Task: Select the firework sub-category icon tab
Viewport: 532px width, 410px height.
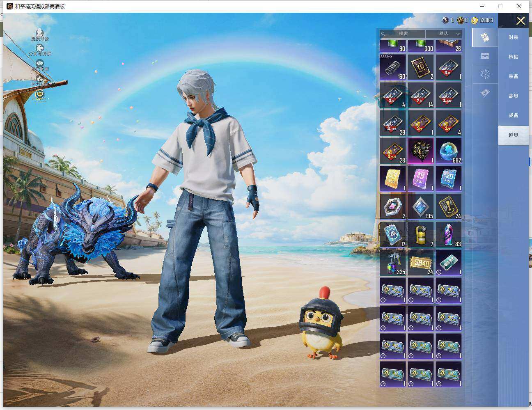Action: click(x=485, y=74)
